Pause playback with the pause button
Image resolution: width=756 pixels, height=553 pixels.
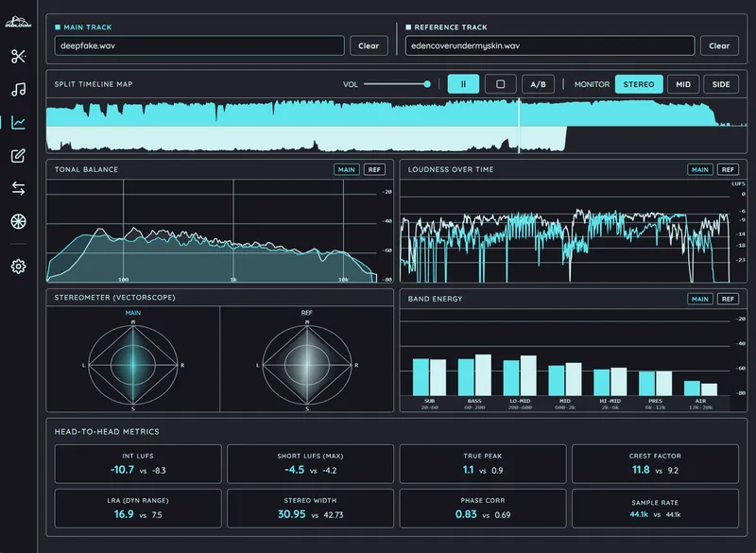pos(463,84)
